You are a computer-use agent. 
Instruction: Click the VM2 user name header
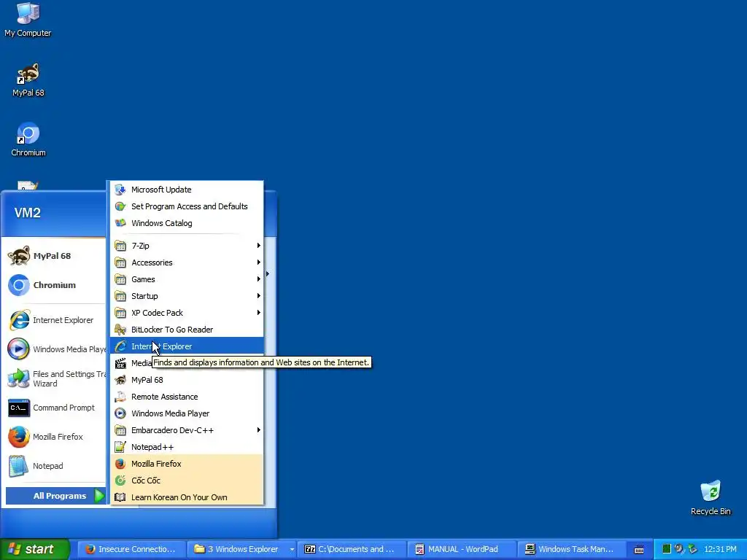pyautogui.click(x=28, y=213)
